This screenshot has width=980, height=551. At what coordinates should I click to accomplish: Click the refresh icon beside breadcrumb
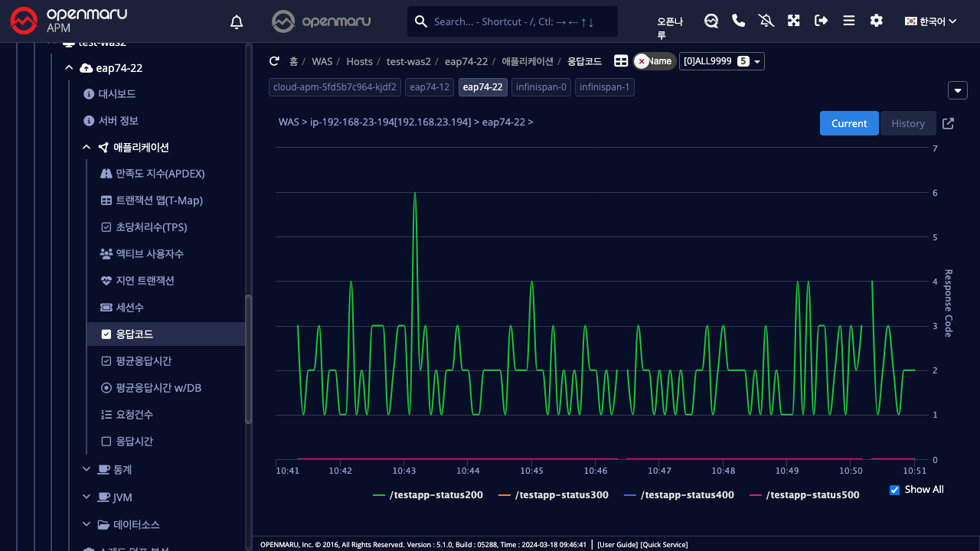(x=274, y=61)
